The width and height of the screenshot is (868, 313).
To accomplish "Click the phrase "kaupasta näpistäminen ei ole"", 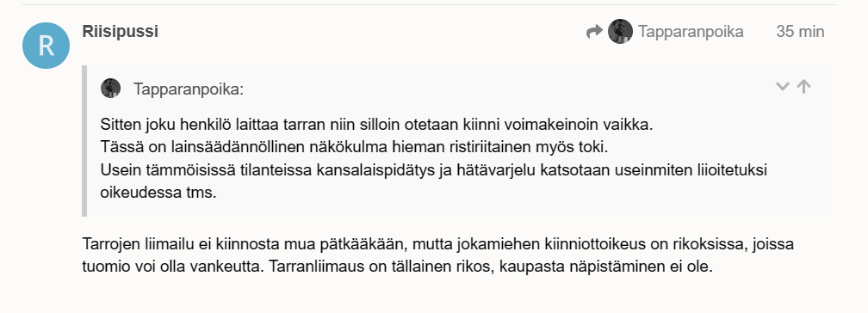I will [x=605, y=267].
